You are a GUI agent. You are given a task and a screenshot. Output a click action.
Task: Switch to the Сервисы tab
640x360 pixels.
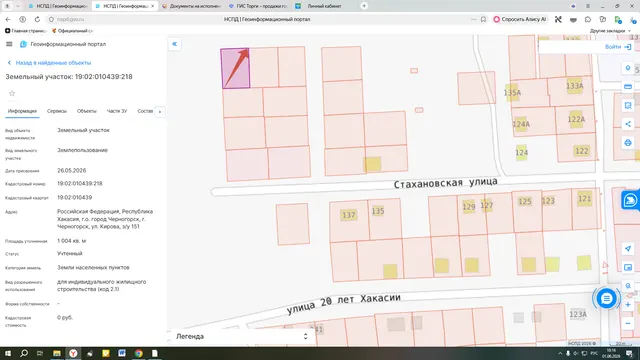(x=57, y=111)
